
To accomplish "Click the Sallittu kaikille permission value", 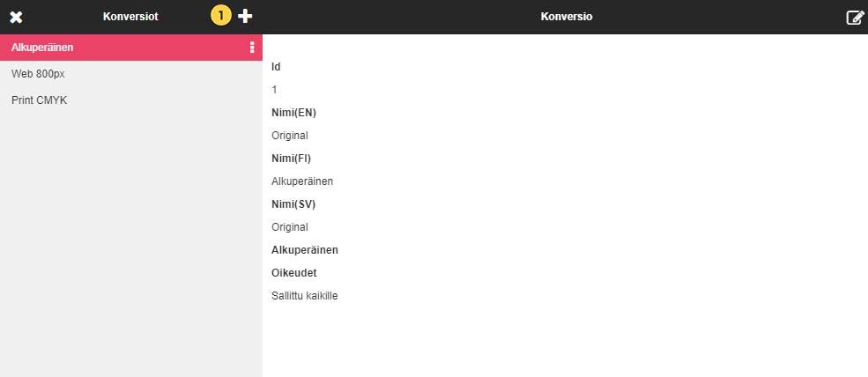I will 304,296.
